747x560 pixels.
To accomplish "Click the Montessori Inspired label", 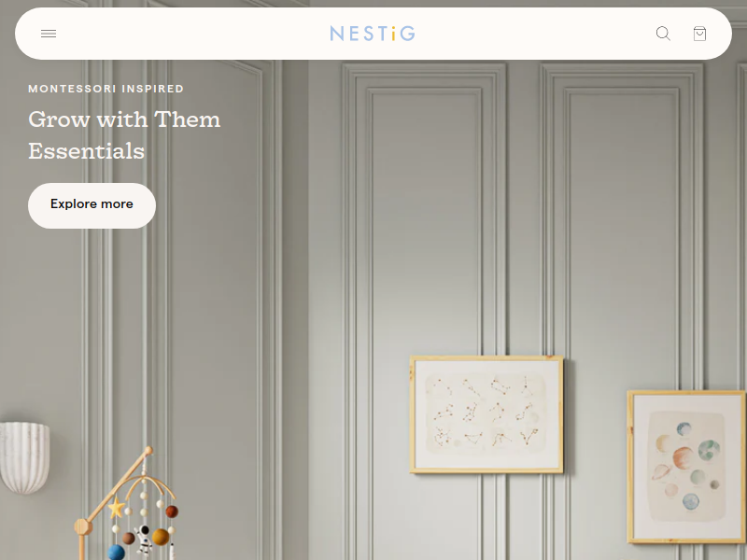I will [x=106, y=89].
